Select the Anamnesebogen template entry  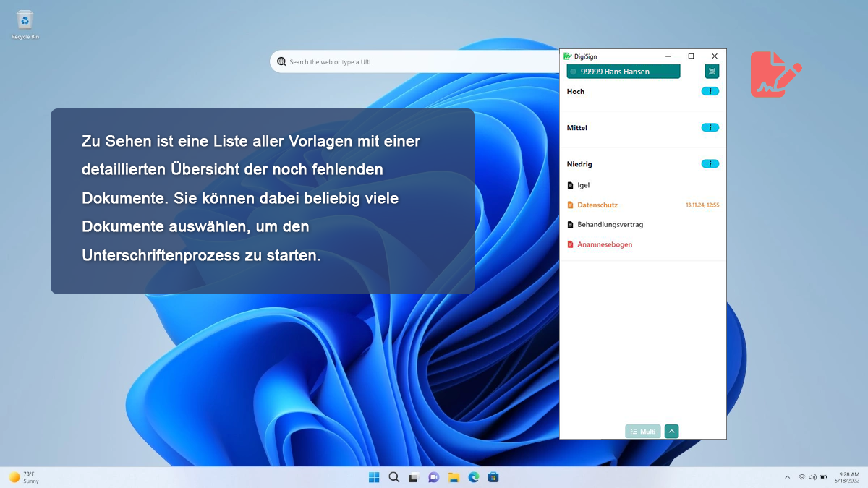[x=605, y=244]
